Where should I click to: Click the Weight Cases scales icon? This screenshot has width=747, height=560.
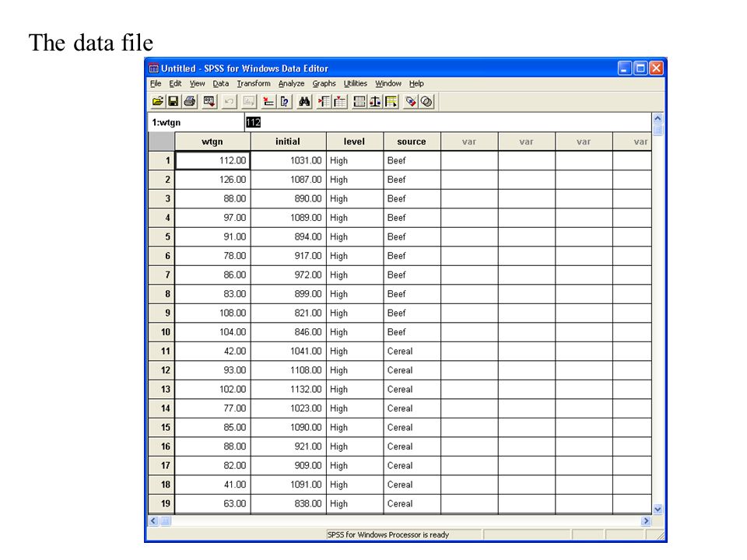(x=375, y=101)
